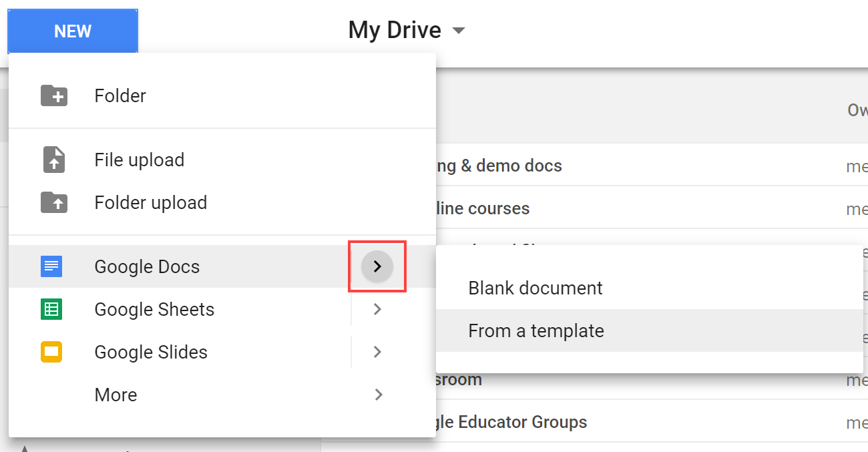Choose Blank document from the submenu
This screenshot has height=452, width=868.
click(536, 288)
